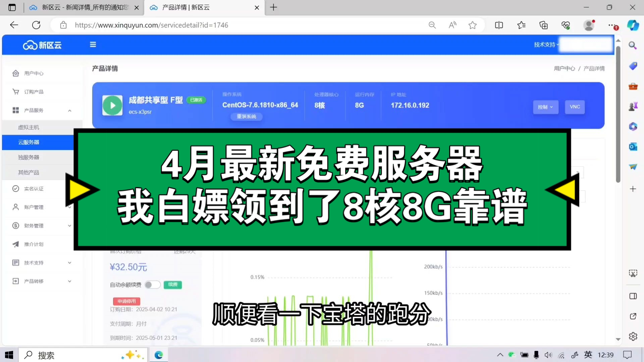Collapse the 产品服务 menu
644x362 pixels.
[x=70, y=111]
